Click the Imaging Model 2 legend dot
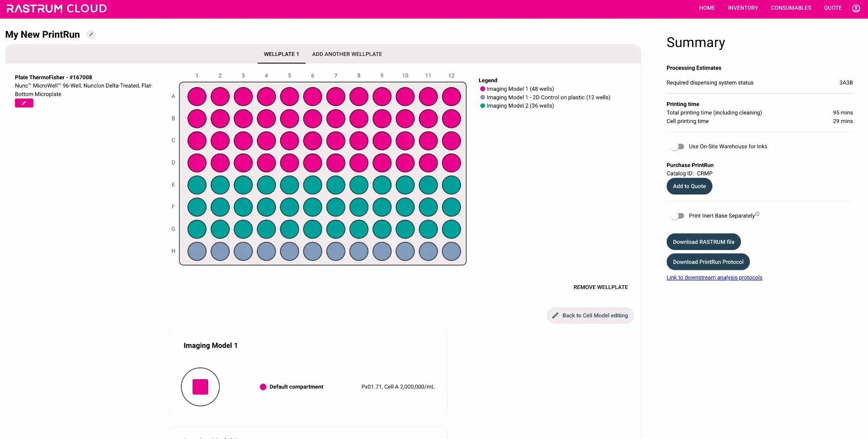The height and width of the screenshot is (439, 868). coord(482,106)
